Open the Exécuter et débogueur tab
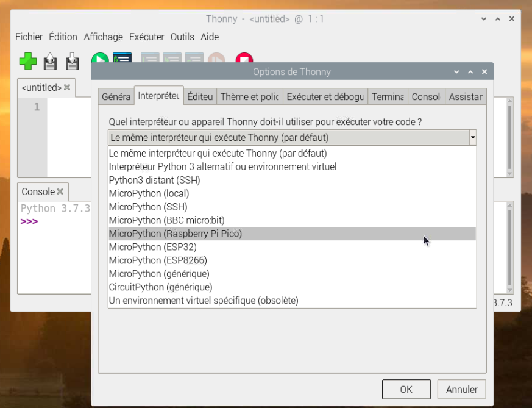Screen dimensions: 532x408 click(325, 97)
